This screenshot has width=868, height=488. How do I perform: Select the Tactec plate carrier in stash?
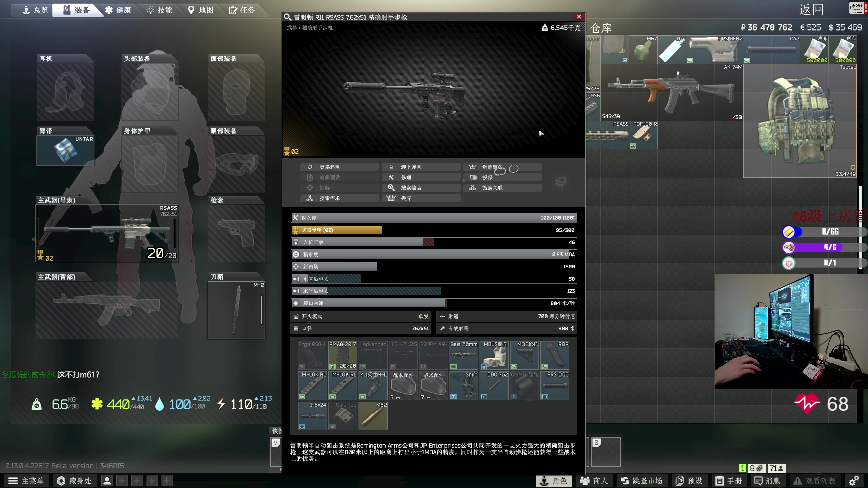[x=800, y=121]
